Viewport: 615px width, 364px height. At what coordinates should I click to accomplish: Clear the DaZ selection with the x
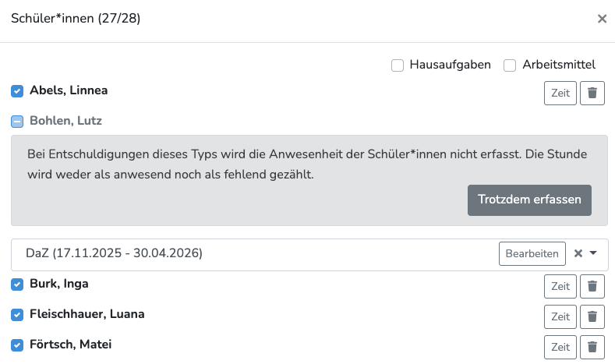(x=578, y=253)
